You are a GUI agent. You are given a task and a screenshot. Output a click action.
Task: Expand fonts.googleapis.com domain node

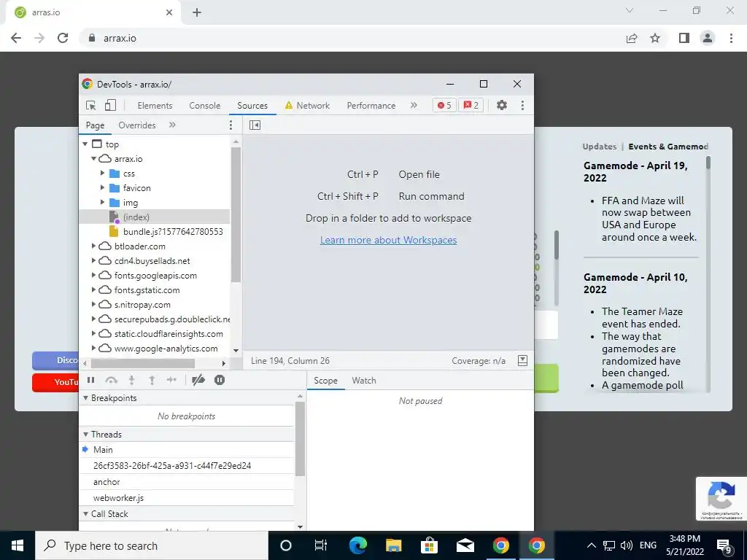94,275
